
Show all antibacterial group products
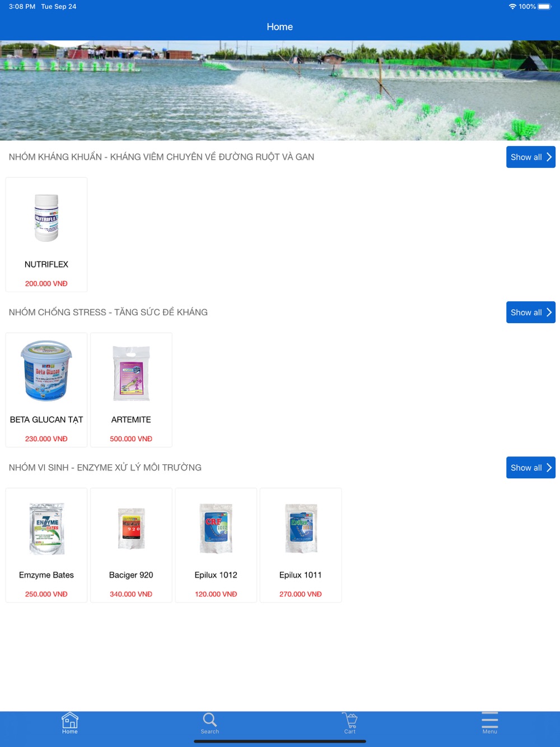pos(531,157)
